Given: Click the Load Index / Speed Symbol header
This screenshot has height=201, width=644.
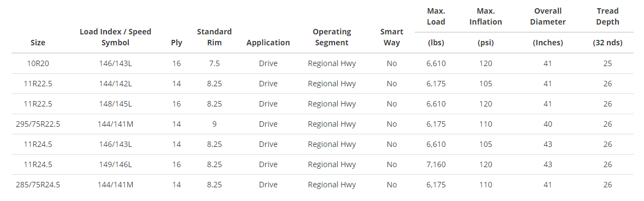Looking at the screenshot, I should (x=115, y=37).
